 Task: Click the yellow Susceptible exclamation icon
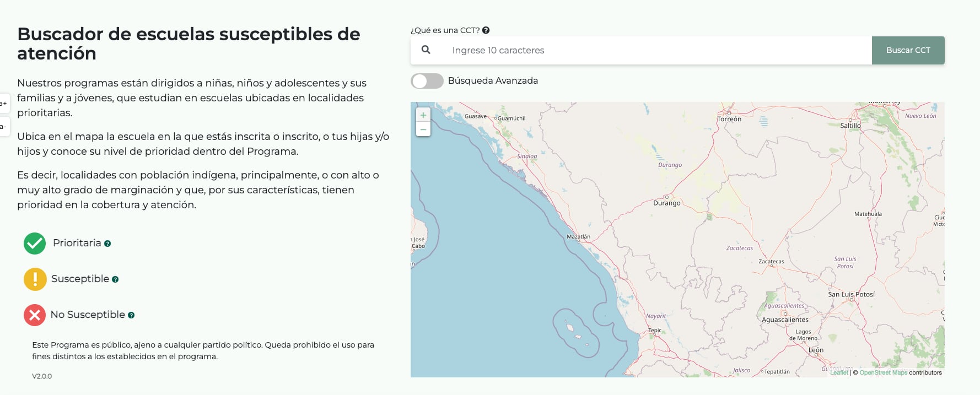pos(35,279)
